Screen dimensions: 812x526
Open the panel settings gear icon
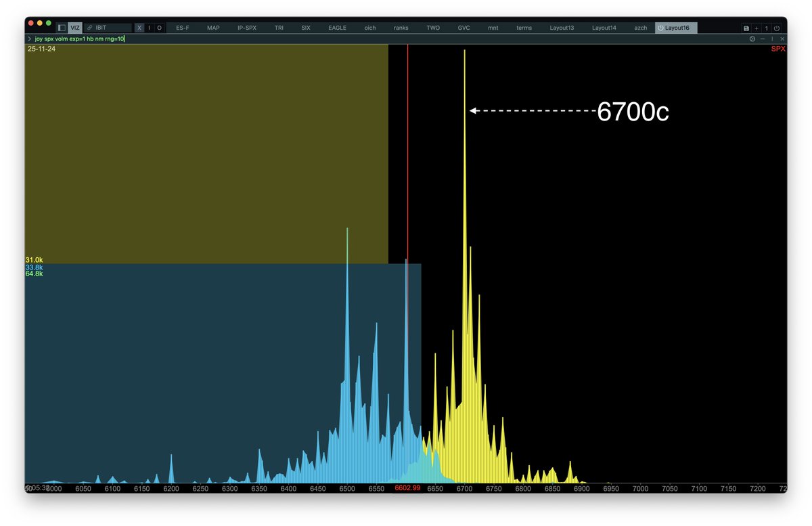click(x=752, y=39)
